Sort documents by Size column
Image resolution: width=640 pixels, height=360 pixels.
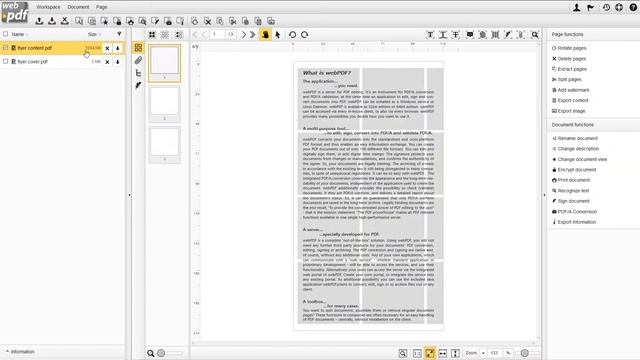[92, 34]
